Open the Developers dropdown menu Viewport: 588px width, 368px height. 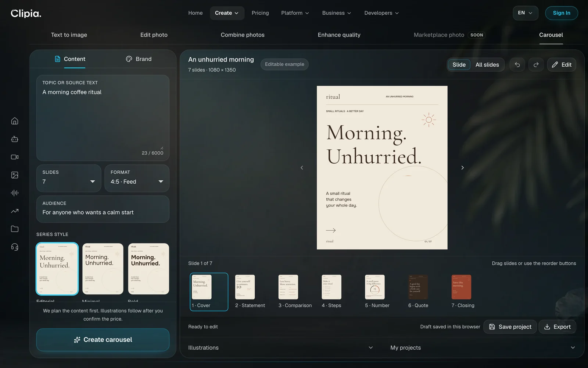pos(381,13)
